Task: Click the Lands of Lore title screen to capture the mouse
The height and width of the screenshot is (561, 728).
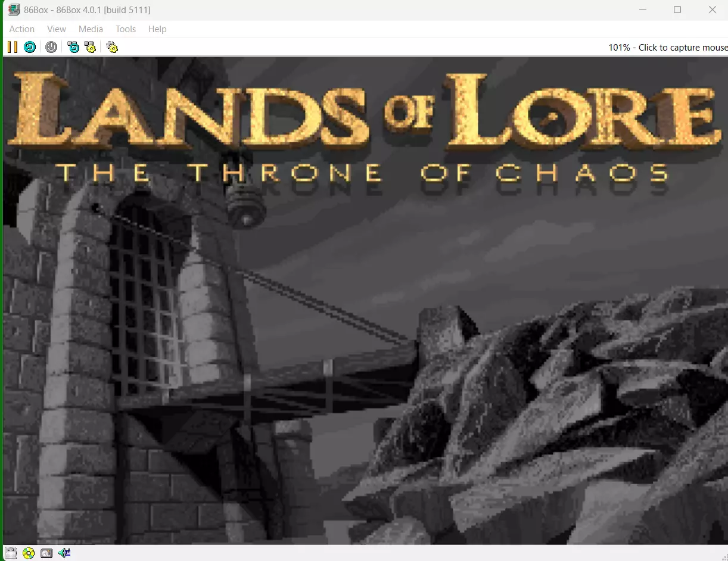Action: coord(365,301)
